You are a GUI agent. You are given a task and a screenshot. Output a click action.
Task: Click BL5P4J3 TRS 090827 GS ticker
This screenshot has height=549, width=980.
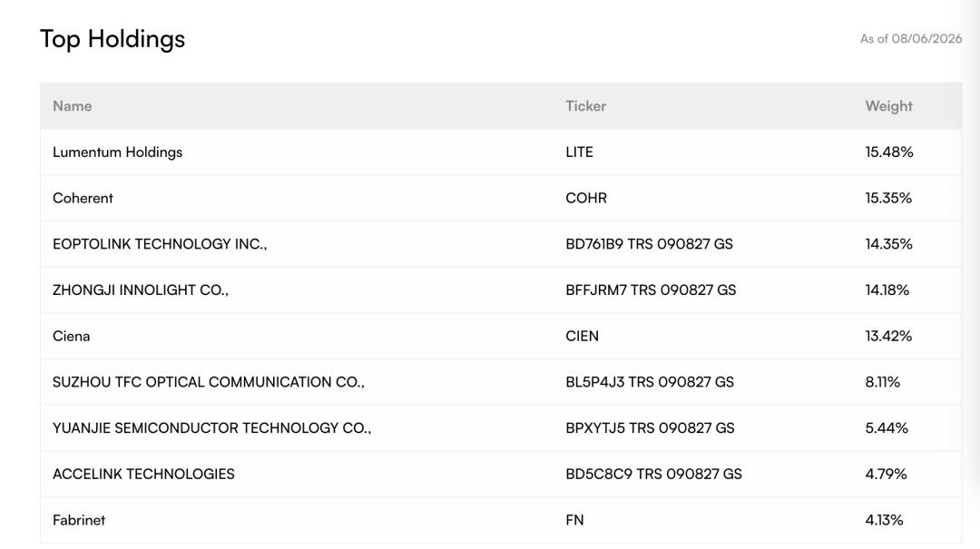pos(650,382)
